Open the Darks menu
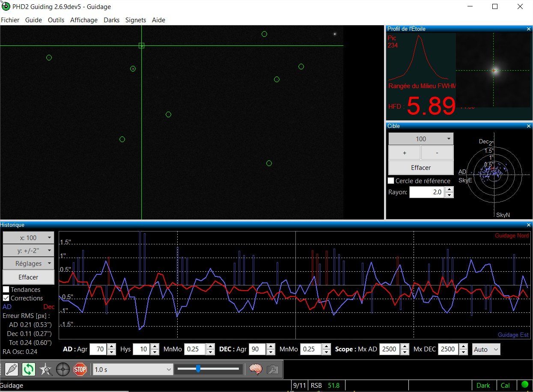The height and width of the screenshot is (392, 533). pyautogui.click(x=112, y=20)
